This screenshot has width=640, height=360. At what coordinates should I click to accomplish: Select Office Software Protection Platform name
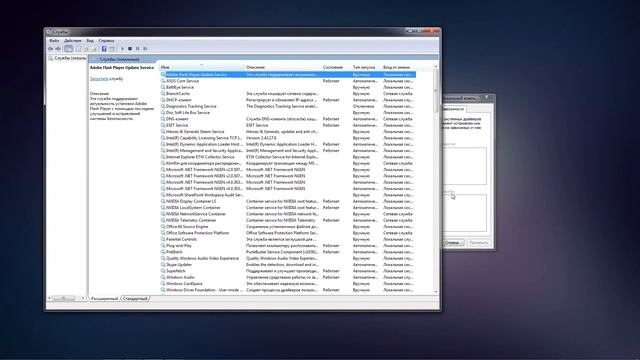click(198, 233)
